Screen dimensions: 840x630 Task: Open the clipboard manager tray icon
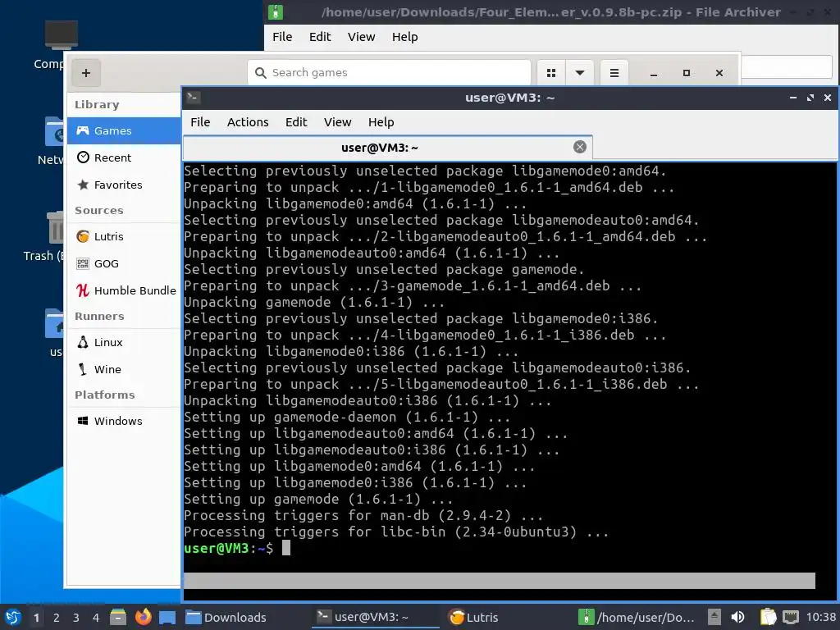pos(768,617)
